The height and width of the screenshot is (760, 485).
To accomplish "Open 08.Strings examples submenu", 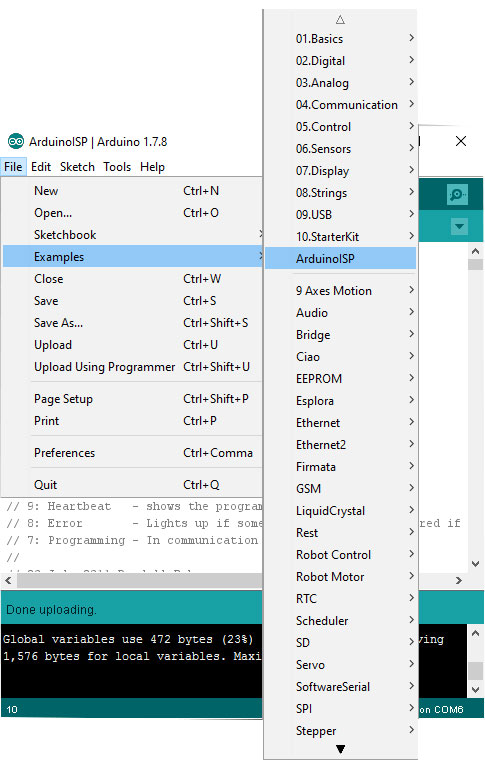I will 341,193.
